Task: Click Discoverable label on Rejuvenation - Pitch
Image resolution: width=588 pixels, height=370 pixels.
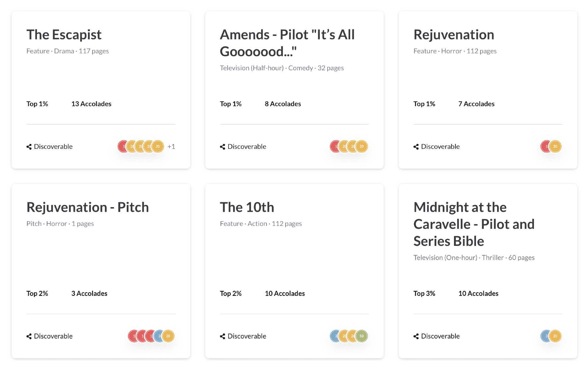Action: coord(53,336)
